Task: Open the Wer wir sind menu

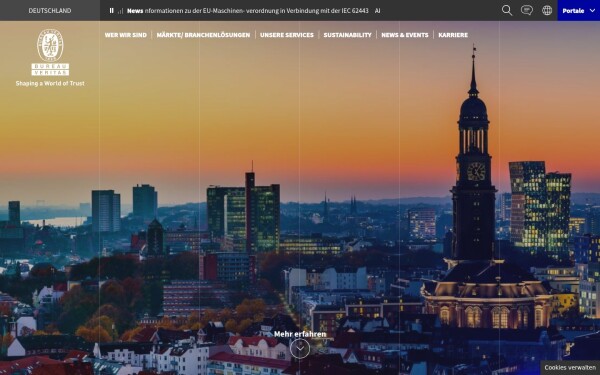Action: tap(126, 35)
